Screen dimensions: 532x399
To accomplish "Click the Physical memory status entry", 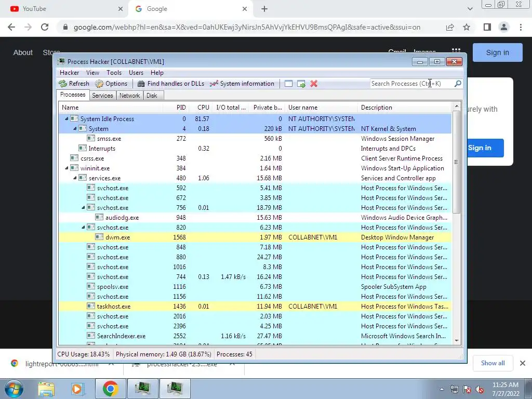I will (164, 354).
